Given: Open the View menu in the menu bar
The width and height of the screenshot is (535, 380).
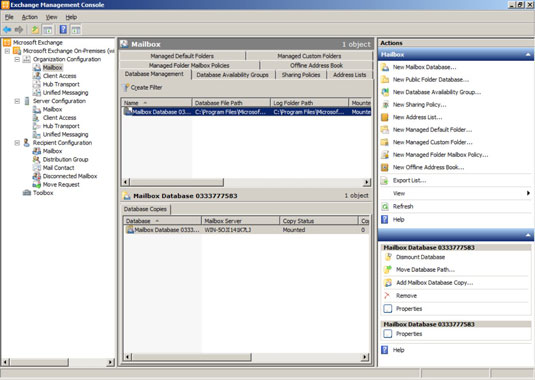Looking at the screenshot, I should pyautogui.click(x=52, y=17).
